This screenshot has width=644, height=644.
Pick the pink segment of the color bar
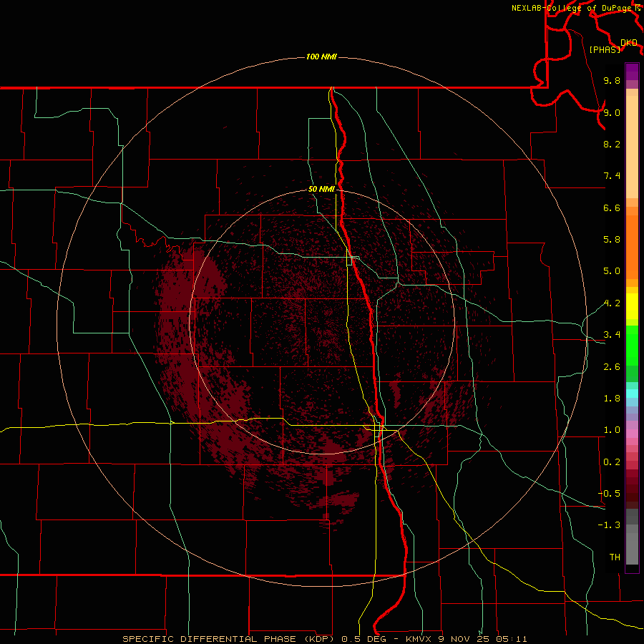(632, 434)
